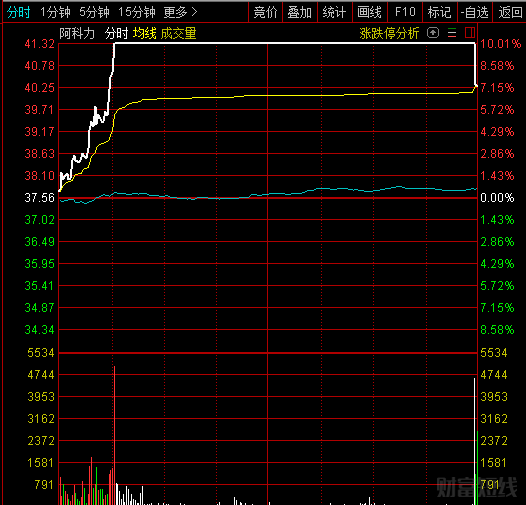
Task: Open the 统计 statistics panel
Action: [334, 12]
